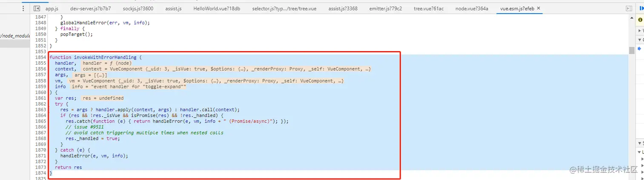
Task: Switch to the app.js tab
Action: 52,8
